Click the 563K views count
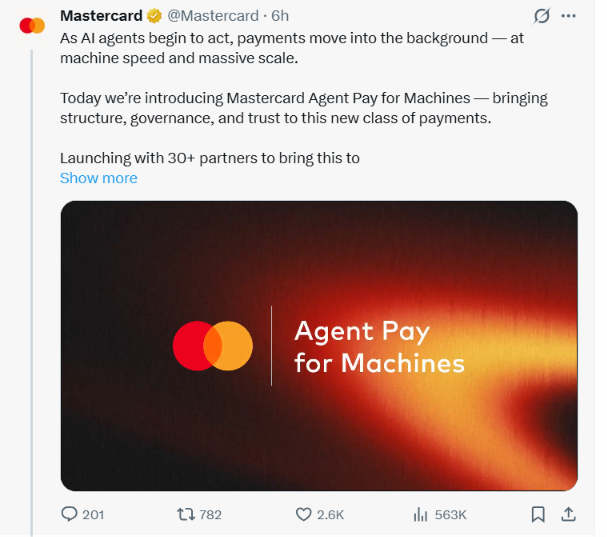 pyautogui.click(x=451, y=515)
